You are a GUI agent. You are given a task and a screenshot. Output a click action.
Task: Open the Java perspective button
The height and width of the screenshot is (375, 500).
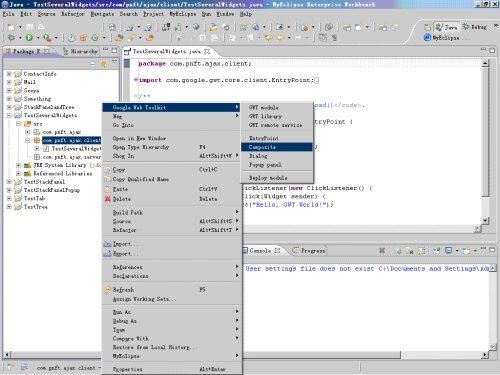click(447, 27)
